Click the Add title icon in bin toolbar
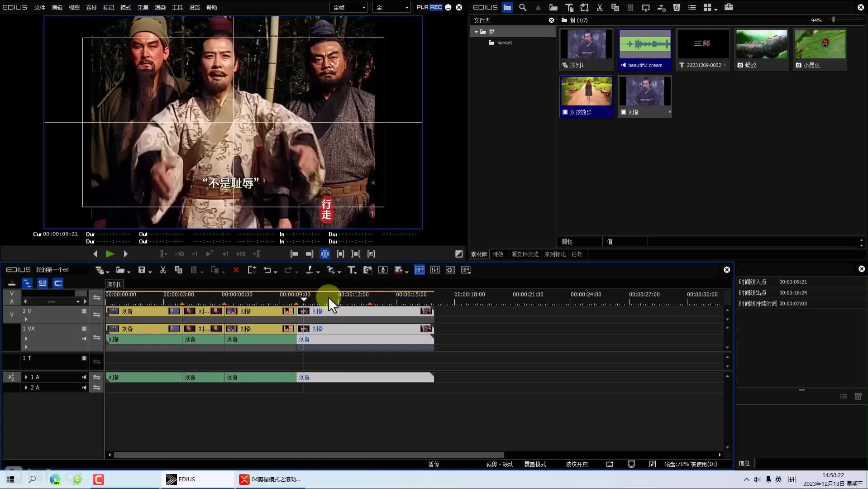Screen dimensions: 868x489 (569, 7)
